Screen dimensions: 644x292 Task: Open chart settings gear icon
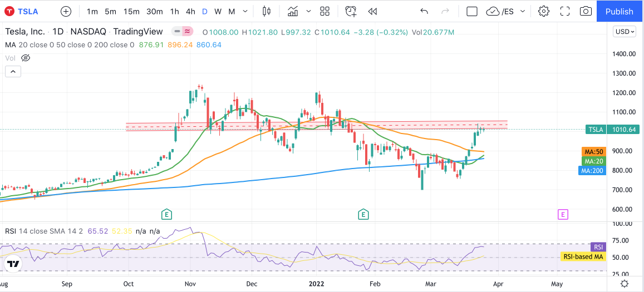pos(544,12)
